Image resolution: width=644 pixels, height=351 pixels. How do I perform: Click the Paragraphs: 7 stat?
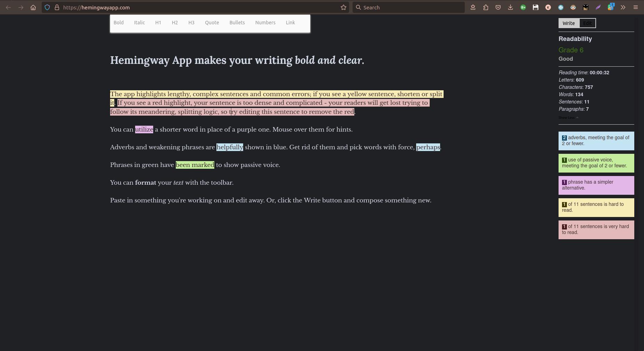pos(573,109)
